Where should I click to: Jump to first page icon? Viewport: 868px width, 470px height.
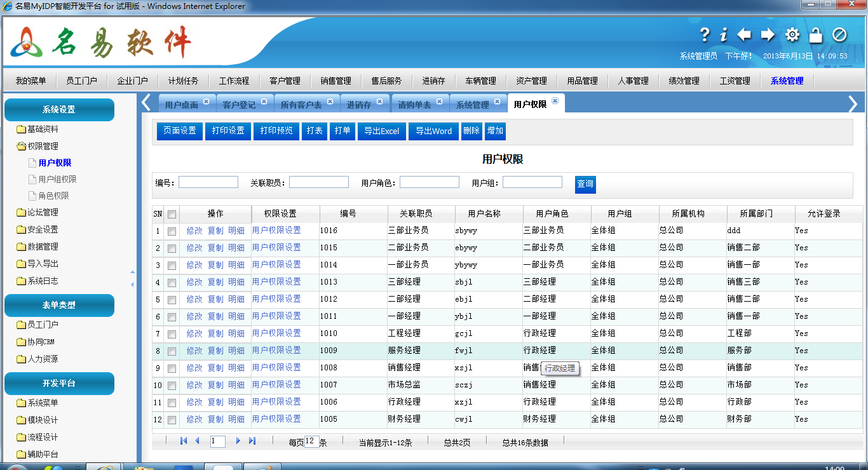[x=184, y=441]
